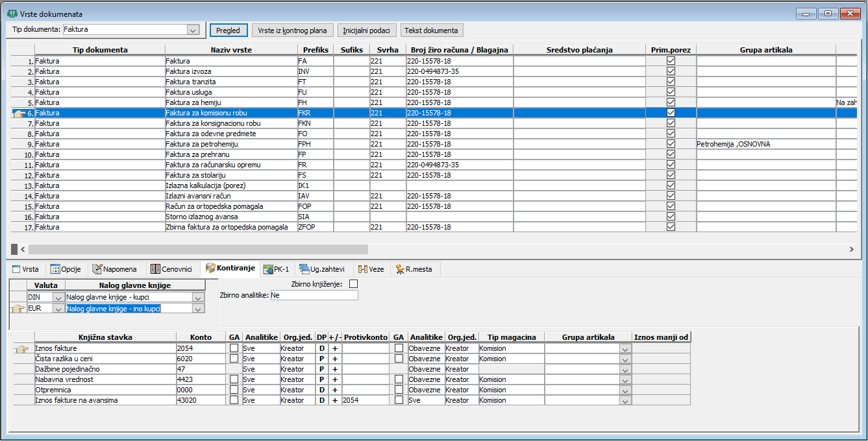Toggle the Zbirno knjiženje checkbox
The height and width of the screenshot is (441, 868).
[x=353, y=284]
